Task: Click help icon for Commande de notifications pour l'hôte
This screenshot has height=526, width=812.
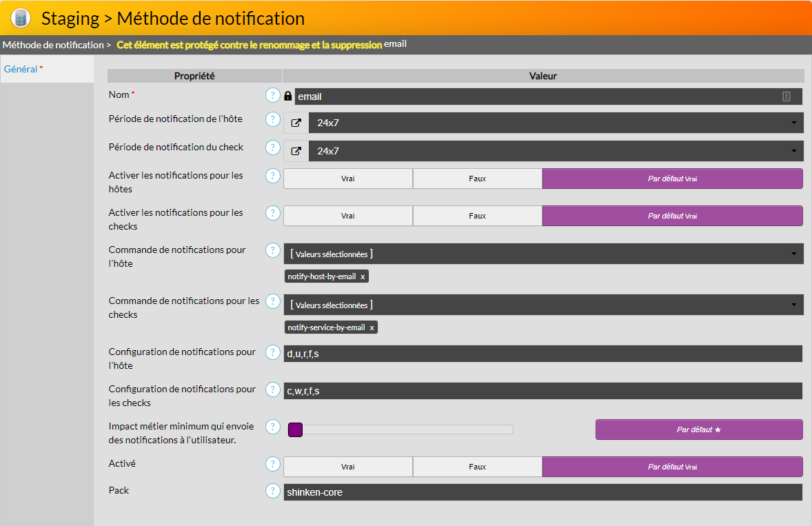Action: (x=273, y=250)
